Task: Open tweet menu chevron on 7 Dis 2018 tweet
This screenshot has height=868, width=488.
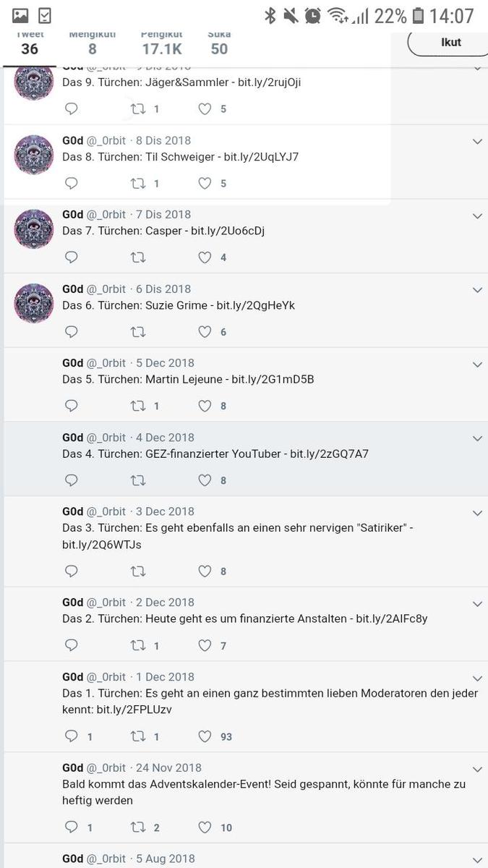Action: coord(477,216)
